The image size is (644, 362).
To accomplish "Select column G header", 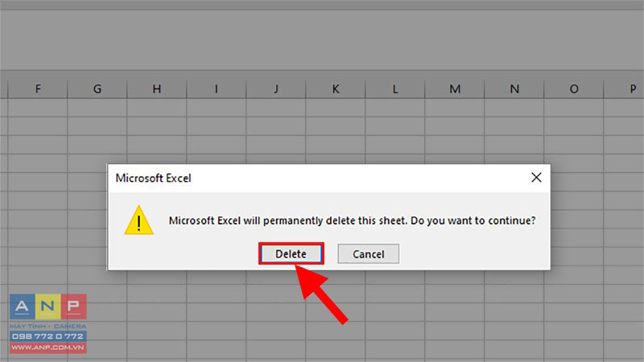I will point(97,88).
